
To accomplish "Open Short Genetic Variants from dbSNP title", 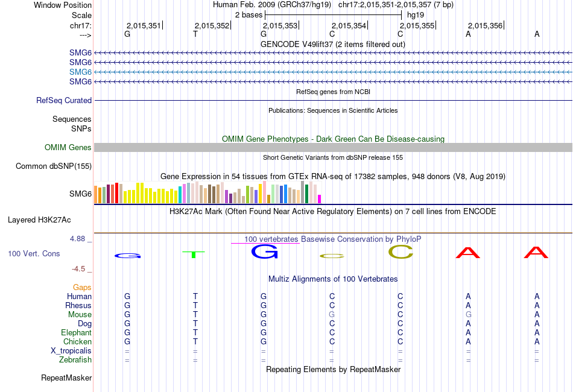I will 333,157.
